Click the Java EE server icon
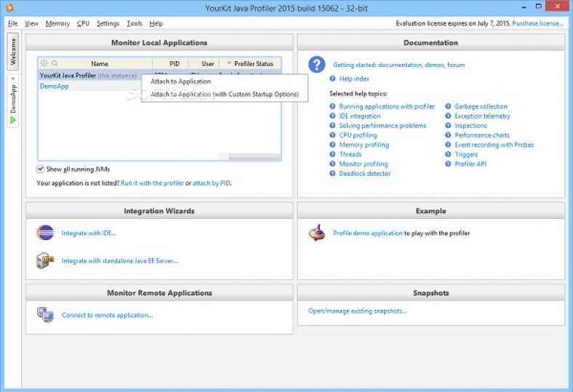 [45, 260]
